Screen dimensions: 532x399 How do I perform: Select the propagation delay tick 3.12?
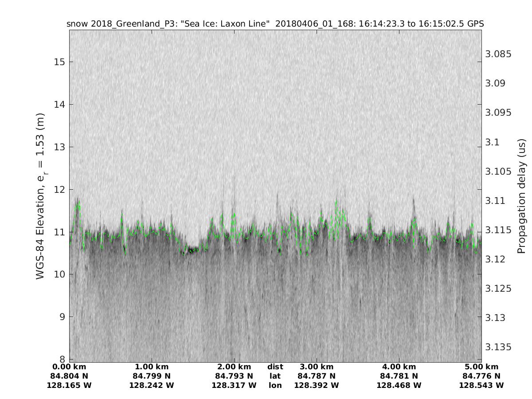coord(494,259)
